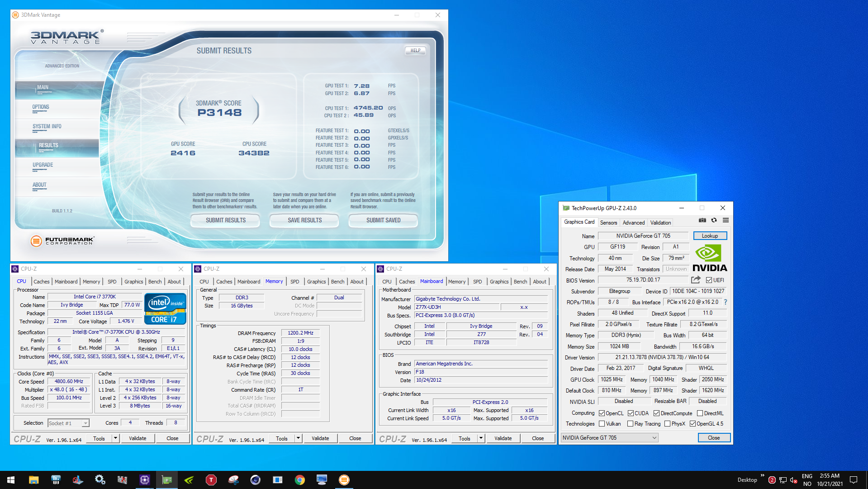Open the monitor icon app in taskbar

[322, 480]
